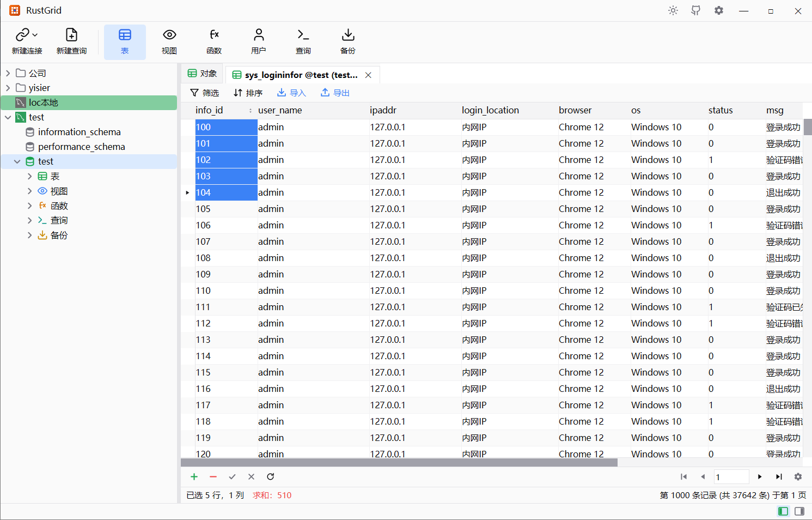The image size is (812, 520).
Task: Expand the 公司 folder
Action: coord(8,73)
